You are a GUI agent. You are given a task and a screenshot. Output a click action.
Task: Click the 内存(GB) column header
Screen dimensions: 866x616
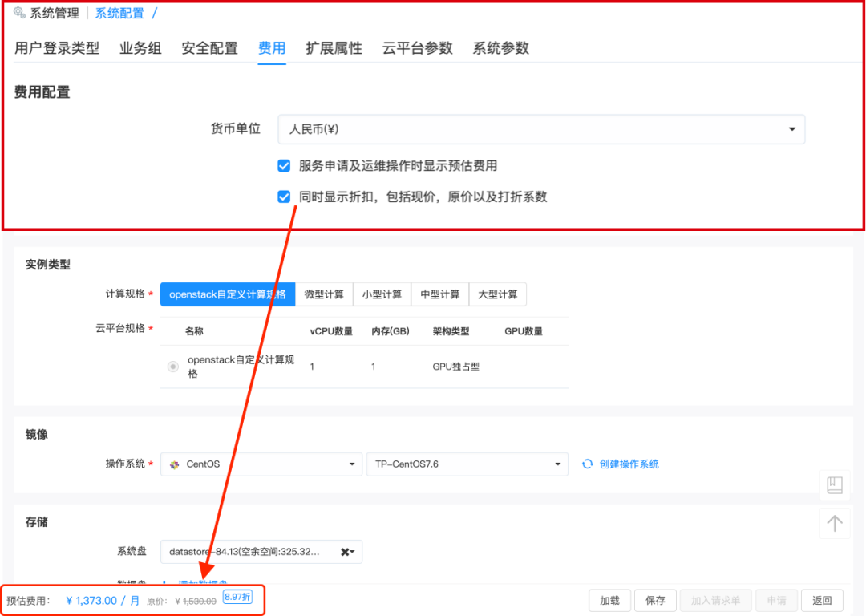[x=391, y=331]
